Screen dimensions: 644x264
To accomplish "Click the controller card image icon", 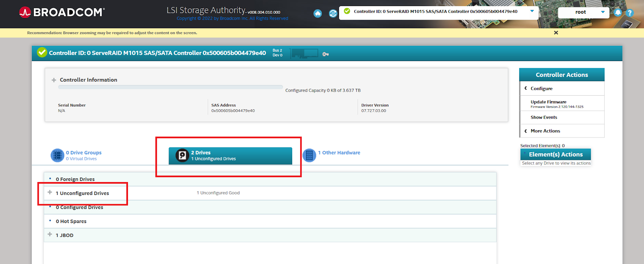I will 305,53.
